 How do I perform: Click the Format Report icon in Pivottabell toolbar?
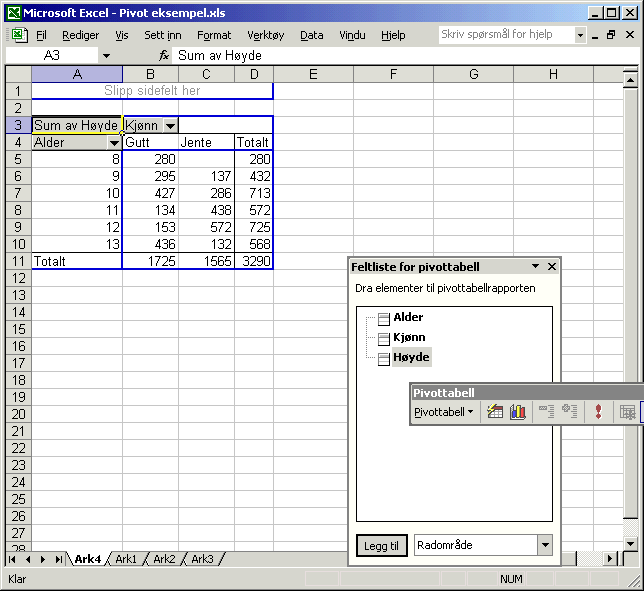(495, 412)
